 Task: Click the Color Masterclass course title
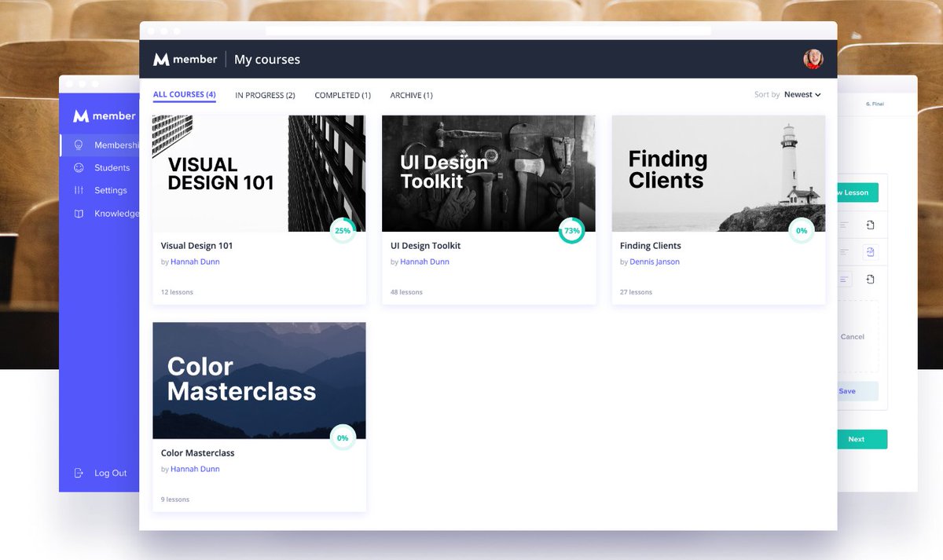click(x=197, y=453)
